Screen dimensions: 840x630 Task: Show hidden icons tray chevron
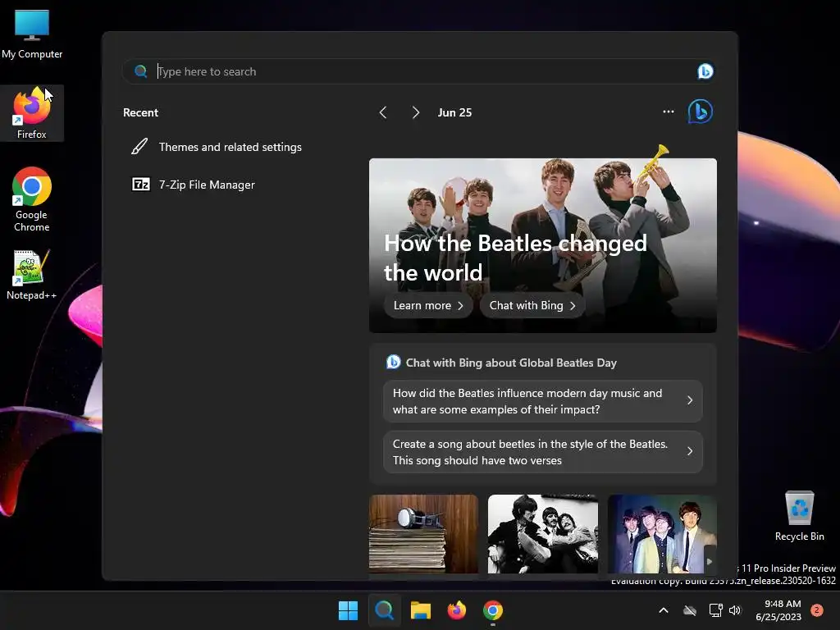point(663,610)
